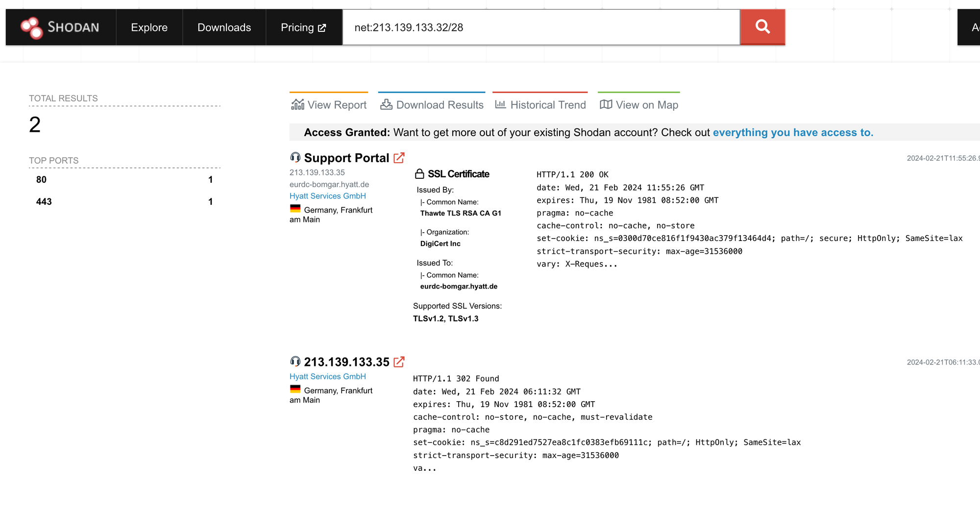Image resolution: width=980 pixels, height=508 pixels.
Task: Open the Explore menu item
Action: [x=149, y=27]
